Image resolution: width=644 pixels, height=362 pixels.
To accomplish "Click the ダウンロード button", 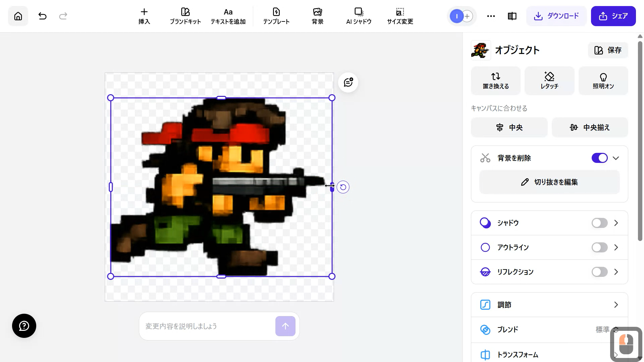I will 556,16.
